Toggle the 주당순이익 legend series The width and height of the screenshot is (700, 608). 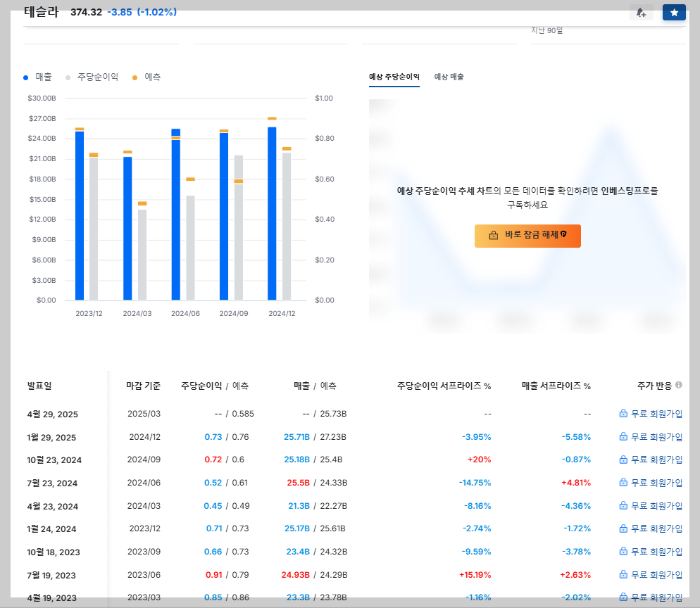92,77
